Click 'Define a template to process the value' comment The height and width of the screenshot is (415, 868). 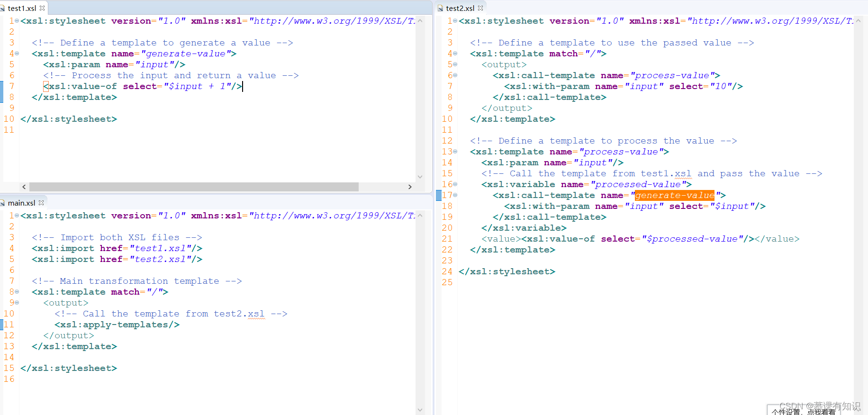coord(604,141)
